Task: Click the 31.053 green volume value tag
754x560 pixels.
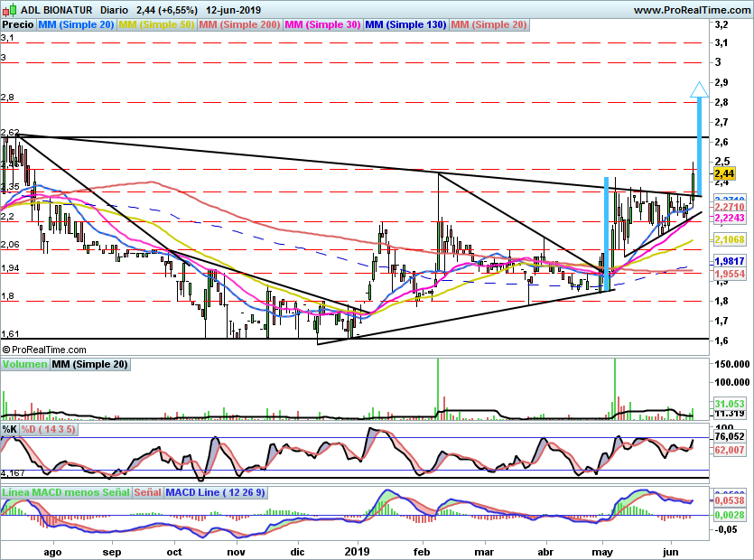Action: (x=728, y=403)
